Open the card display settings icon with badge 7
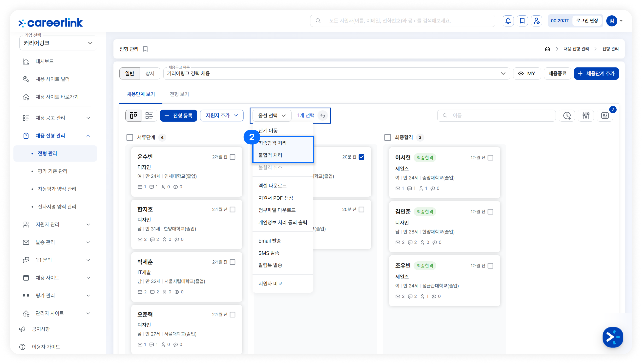 (x=605, y=116)
